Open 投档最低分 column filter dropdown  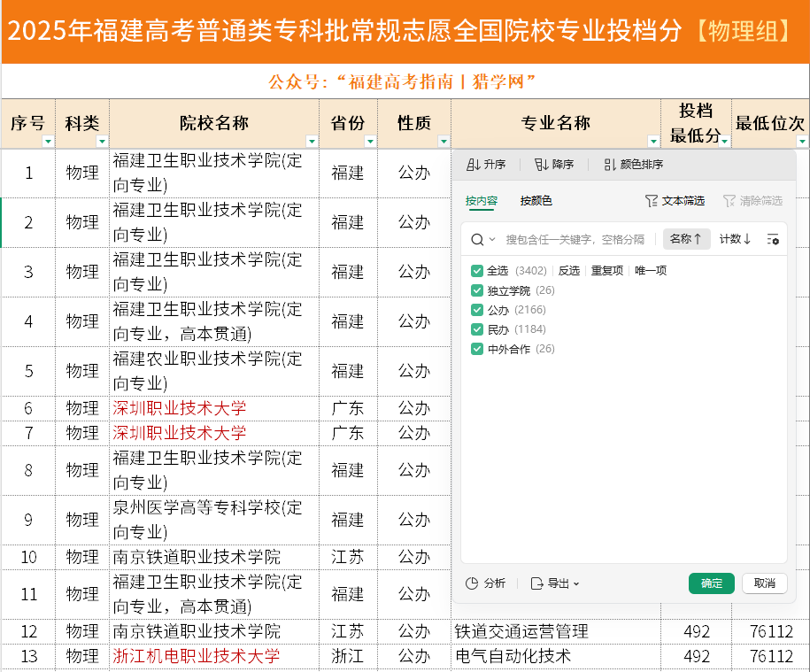[x=725, y=141]
